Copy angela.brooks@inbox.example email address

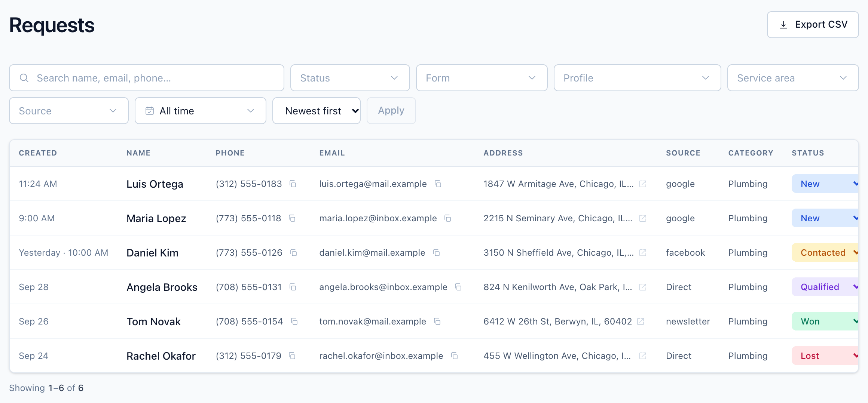tap(458, 287)
